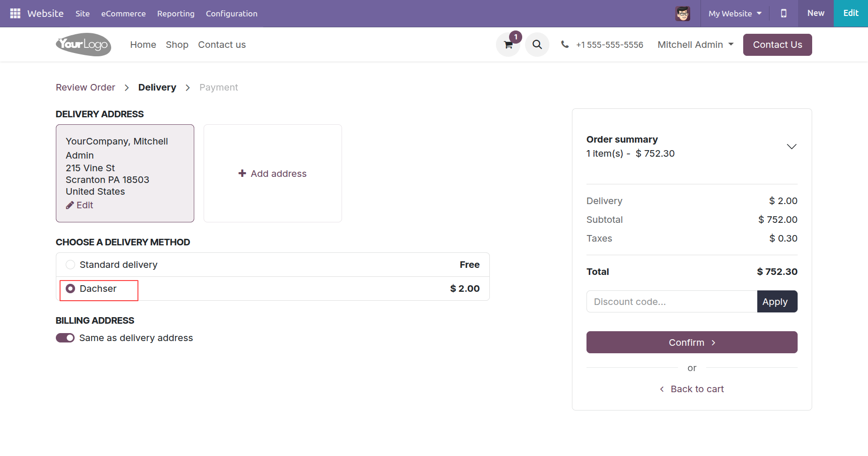Click the Back to cart link
Viewport: 868px width, 456px height.
pyautogui.click(x=692, y=389)
